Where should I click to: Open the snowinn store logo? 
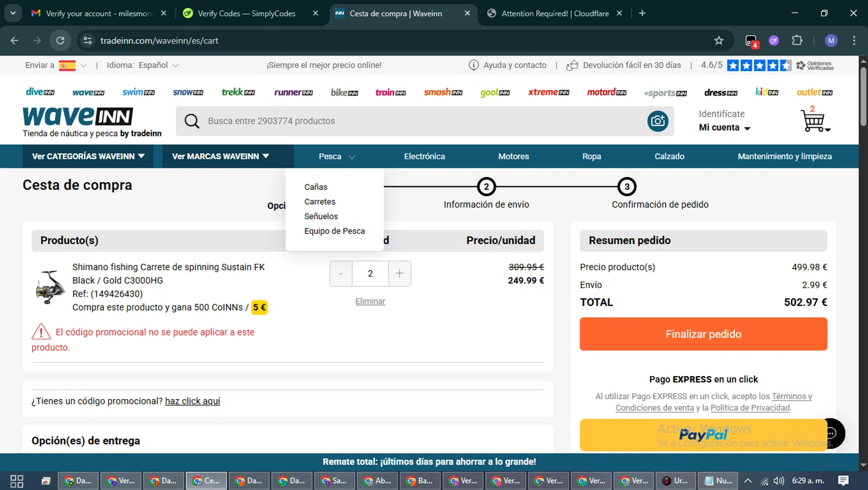(x=188, y=92)
